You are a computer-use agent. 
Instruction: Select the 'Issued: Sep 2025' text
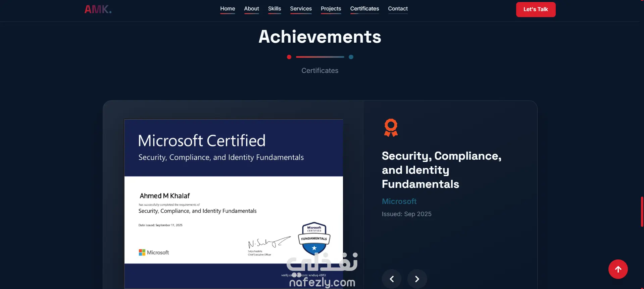(406, 214)
